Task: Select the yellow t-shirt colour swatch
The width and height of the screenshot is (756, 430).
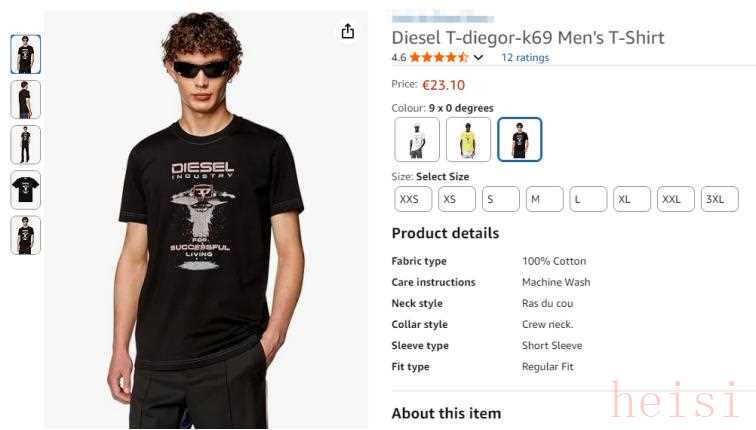Action: (x=468, y=139)
